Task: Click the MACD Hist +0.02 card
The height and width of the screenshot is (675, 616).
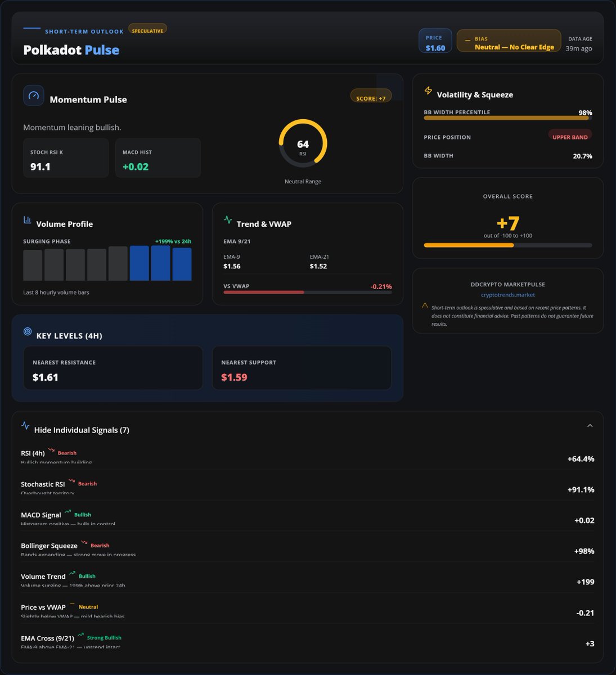Action: click(x=158, y=158)
